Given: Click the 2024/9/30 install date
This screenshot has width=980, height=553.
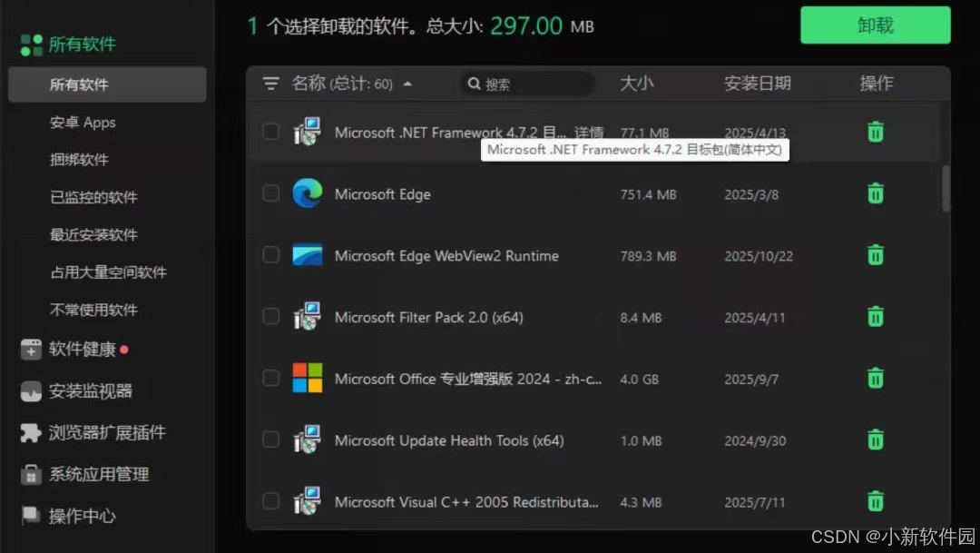Looking at the screenshot, I should tap(755, 440).
